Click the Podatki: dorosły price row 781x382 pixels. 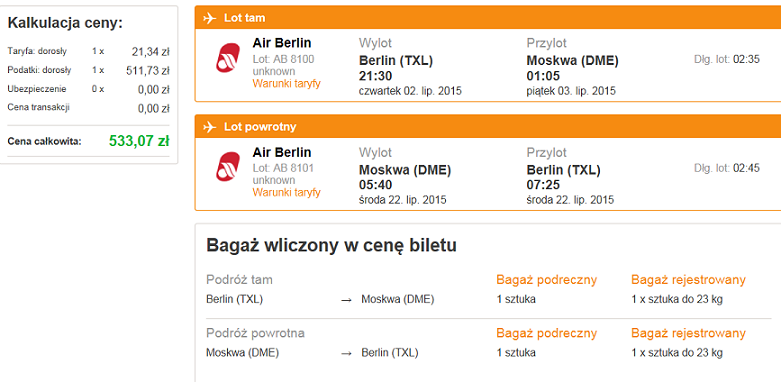pos(89,70)
